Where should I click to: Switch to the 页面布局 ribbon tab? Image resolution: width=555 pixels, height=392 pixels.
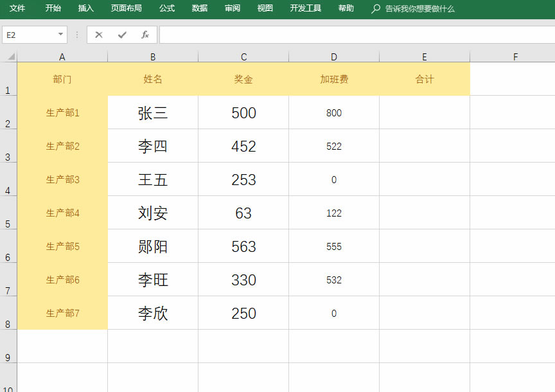coord(123,9)
